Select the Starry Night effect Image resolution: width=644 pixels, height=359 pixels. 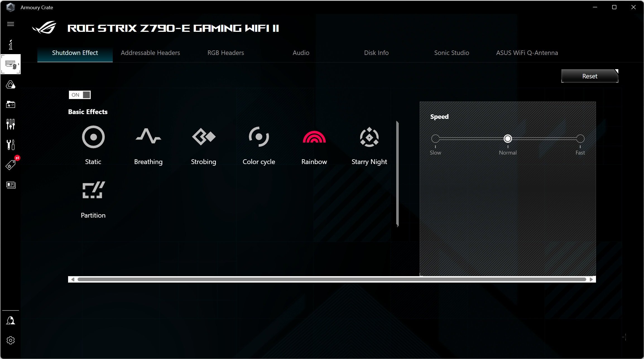[369, 144]
